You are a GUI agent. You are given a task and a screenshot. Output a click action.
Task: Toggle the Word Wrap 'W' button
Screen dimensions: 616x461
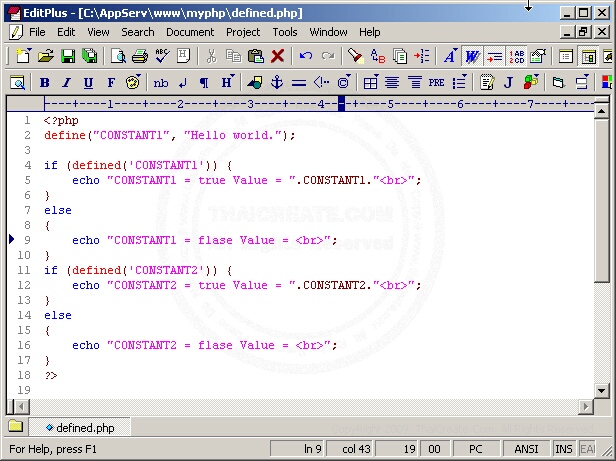tap(472, 57)
